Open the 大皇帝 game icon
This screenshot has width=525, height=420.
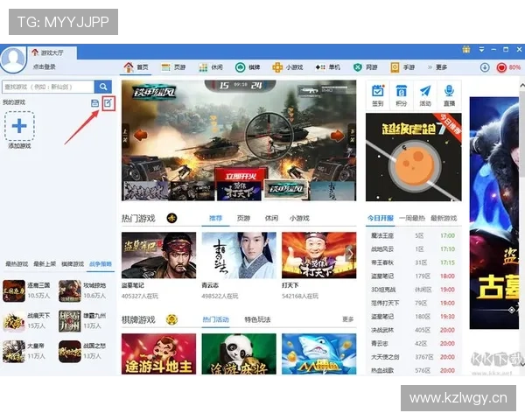tap(14, 352)
